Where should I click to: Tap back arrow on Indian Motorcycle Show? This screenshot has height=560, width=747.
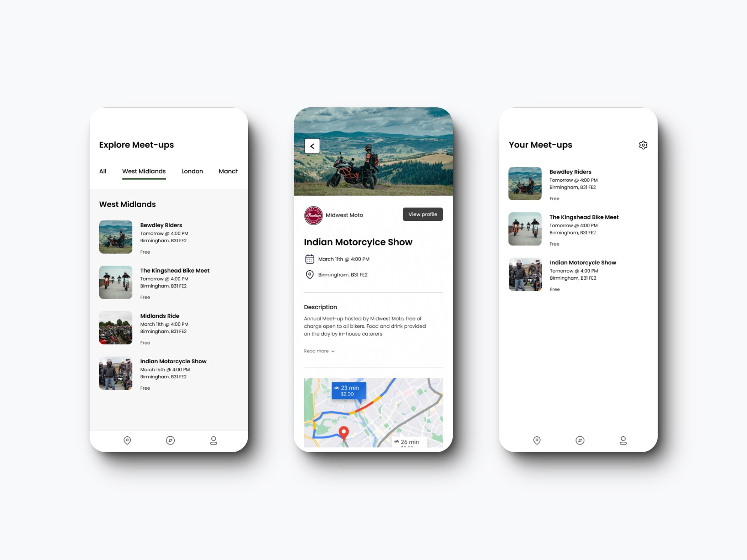click(312, 145)
